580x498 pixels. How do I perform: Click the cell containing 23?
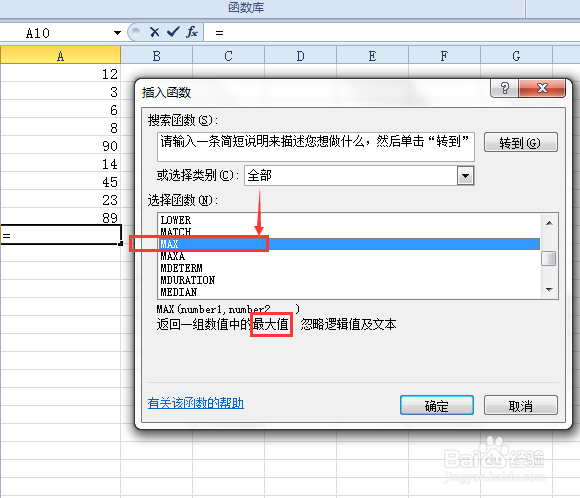point(60,199)
